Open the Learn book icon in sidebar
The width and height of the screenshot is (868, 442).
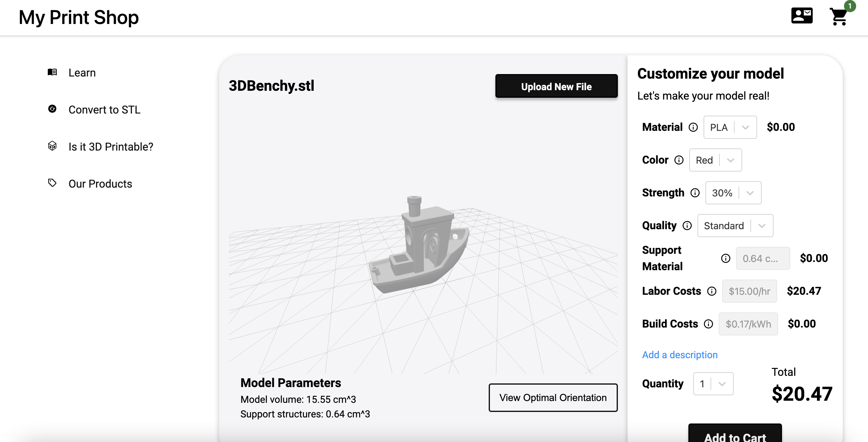coord(52,72)
